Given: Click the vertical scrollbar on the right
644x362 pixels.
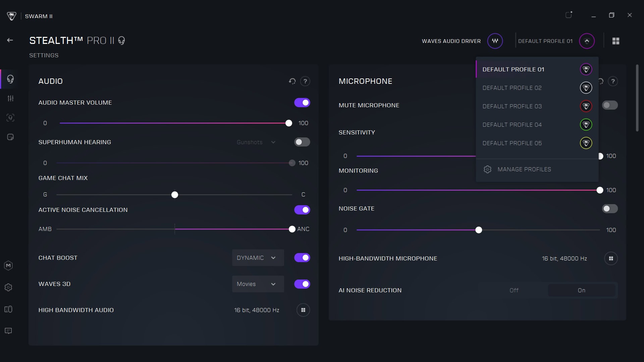Looking at the screenshot, I should pos(637,98).
